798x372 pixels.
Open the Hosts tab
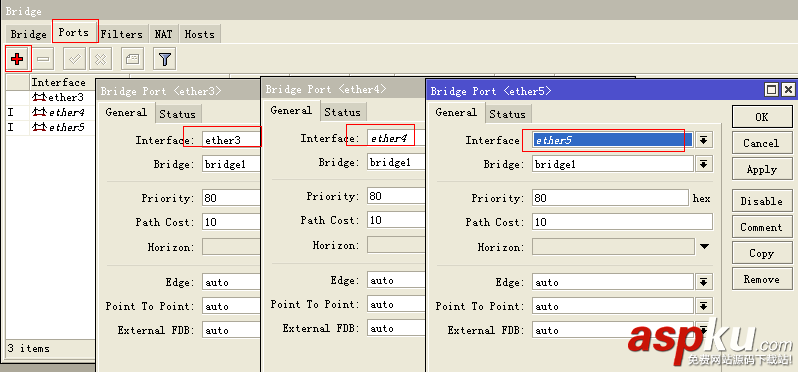click(200, 34)
